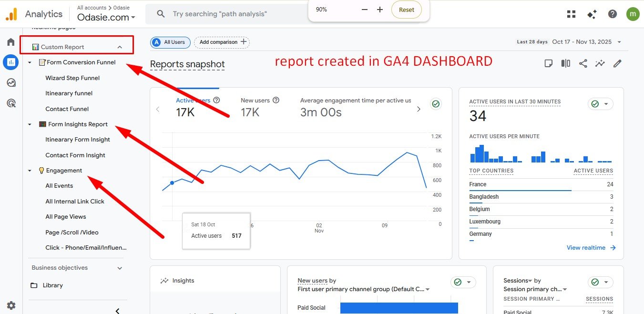Click the Reset zoom button
Viewport: 644px width, 314px height.
click(x=407, y=10)
